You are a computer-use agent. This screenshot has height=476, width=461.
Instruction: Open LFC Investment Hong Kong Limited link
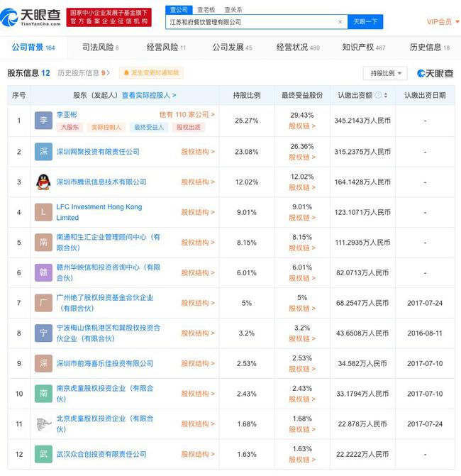point(99,212)
